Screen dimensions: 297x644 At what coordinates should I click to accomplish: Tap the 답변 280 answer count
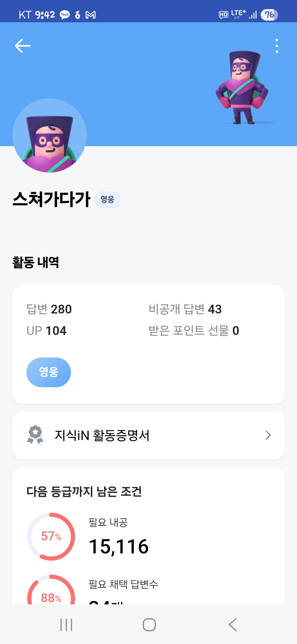tap(49, 309)
